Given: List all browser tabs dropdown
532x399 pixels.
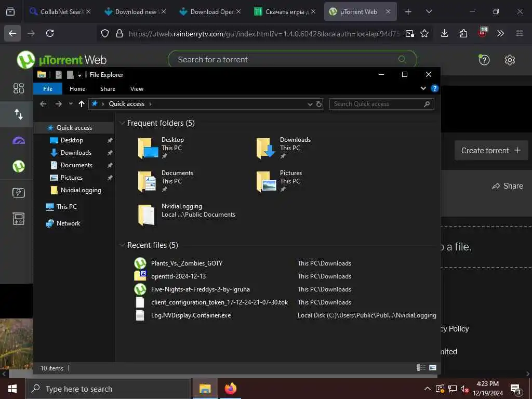Looking at the screenshot, I should point(429,11).
